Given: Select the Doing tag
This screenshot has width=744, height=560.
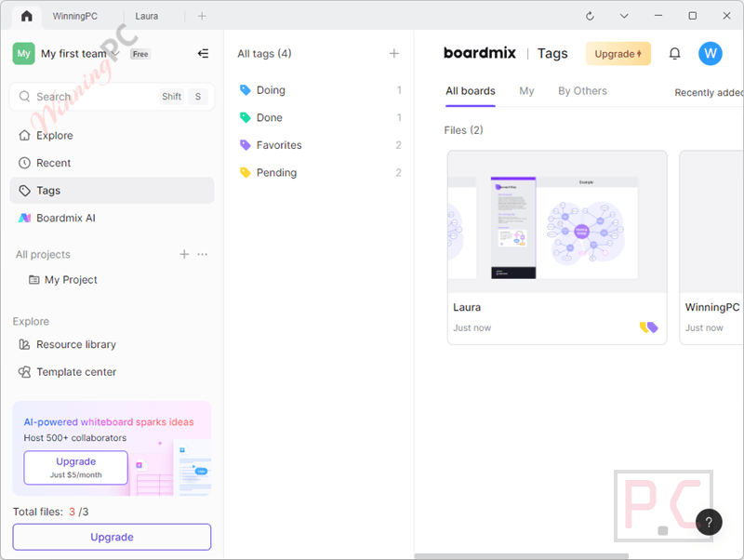Looking at the screenshot, I should pos(321,90).
